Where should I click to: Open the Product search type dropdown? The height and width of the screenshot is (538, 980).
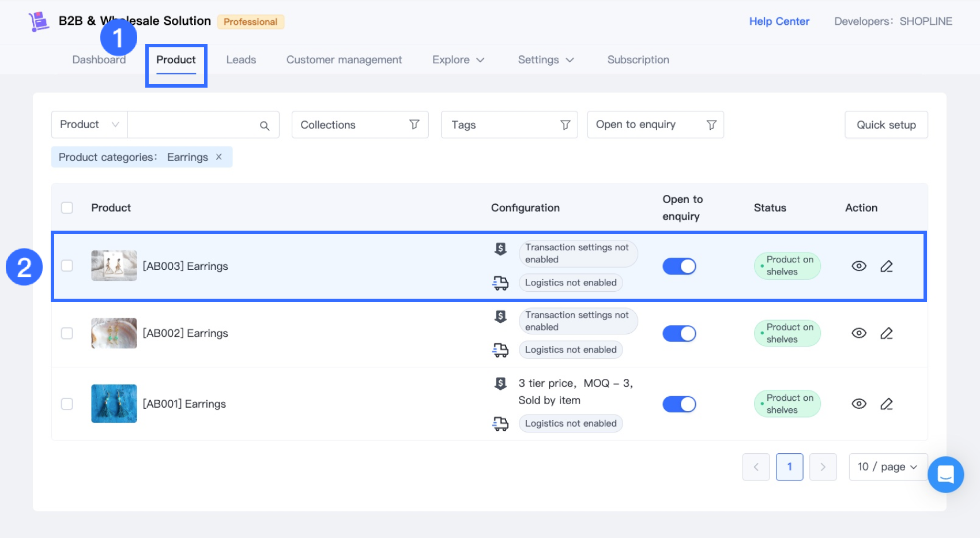[x=89, y=125]
